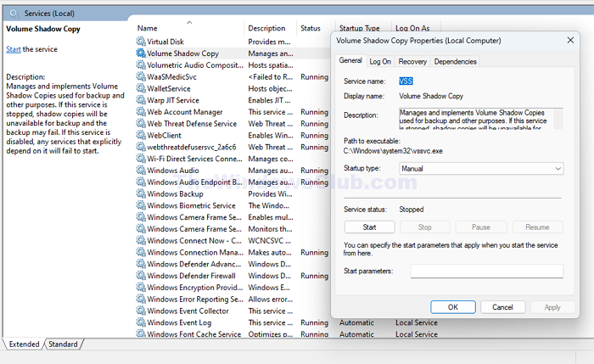Click the gear icon beside Web Threat Defense Service
This screenshot has height=364, width=594.
click(x=141, y=124)
